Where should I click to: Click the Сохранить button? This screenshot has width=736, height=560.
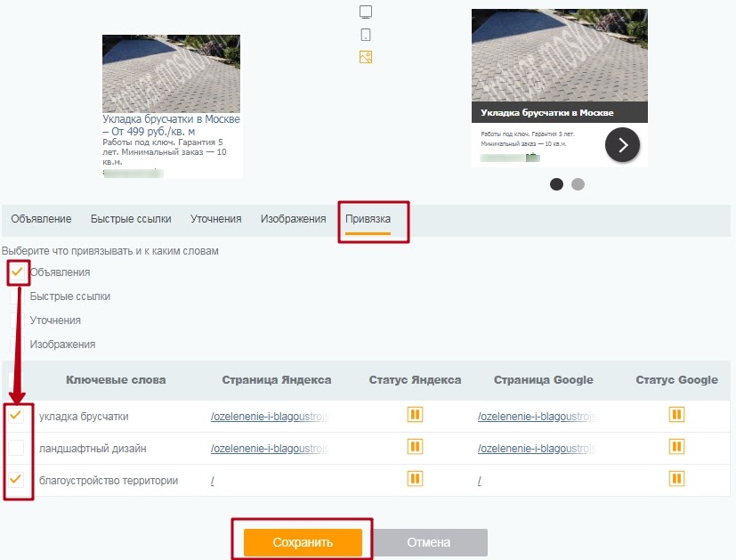coord(303,542)
